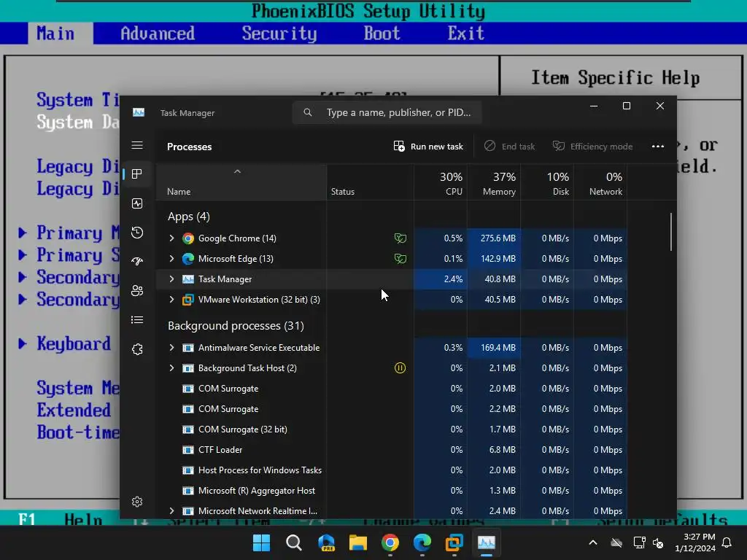Click the Status column header

pos(370,182)
